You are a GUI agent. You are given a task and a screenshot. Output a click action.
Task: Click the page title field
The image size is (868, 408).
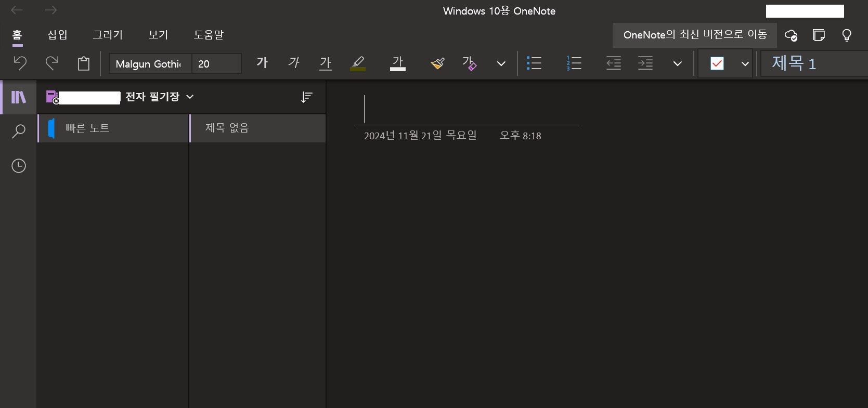pyautogui.click(x=466, y=109)
